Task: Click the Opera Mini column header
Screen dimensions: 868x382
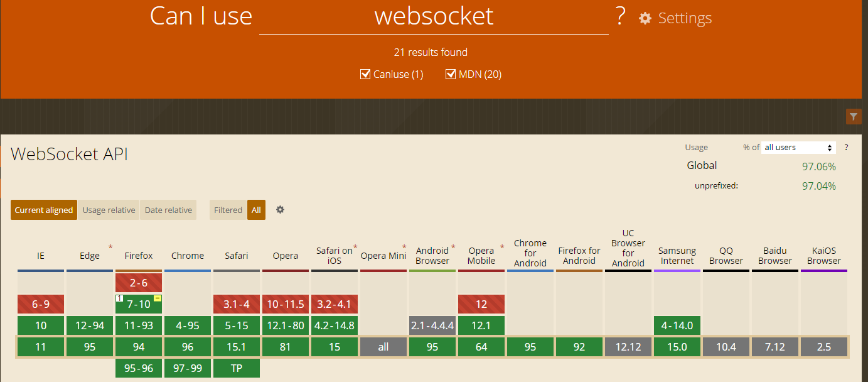Action: [383, 256]
